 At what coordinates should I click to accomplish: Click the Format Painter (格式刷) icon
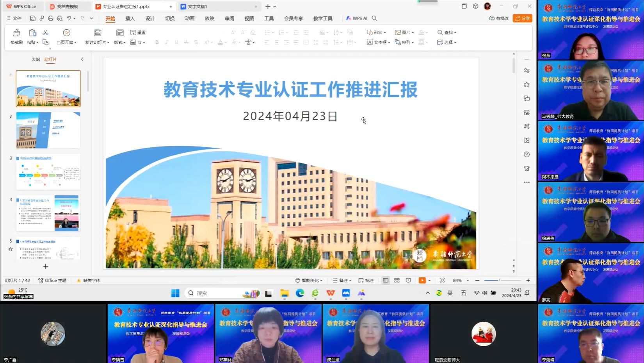coord(16,33)
